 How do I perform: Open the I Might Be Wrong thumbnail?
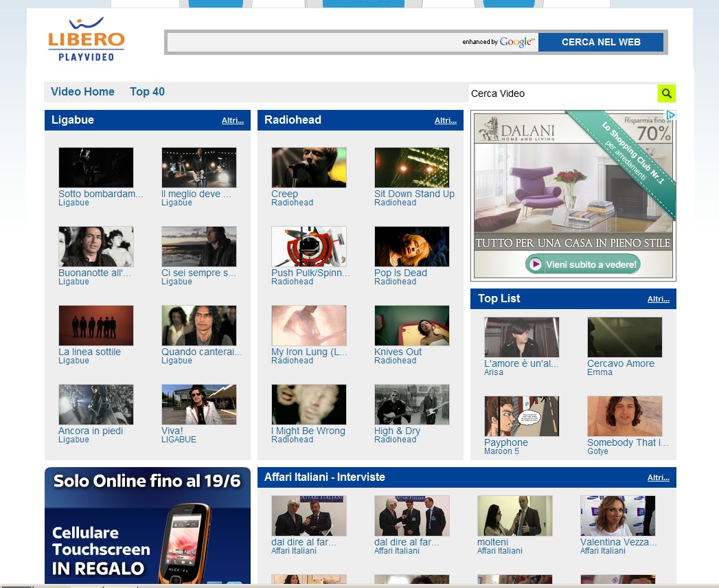308,405
